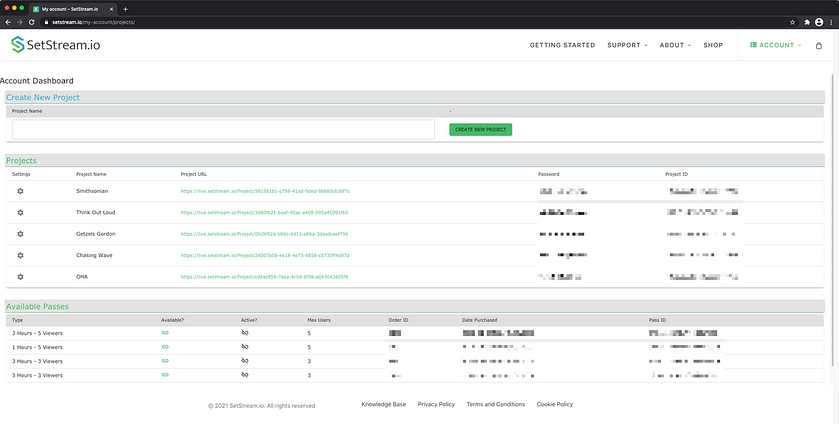Click the 1 Hours - 5 Viewers pass type
The image size is (839, 424).
coord(37,347)
